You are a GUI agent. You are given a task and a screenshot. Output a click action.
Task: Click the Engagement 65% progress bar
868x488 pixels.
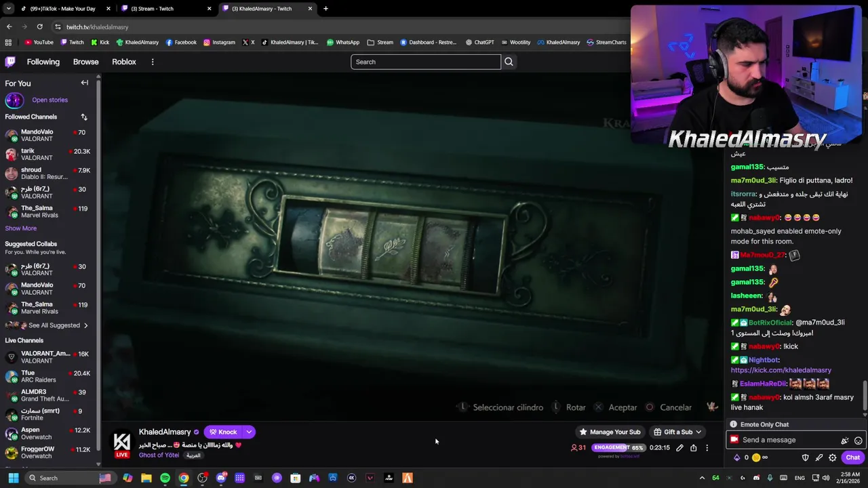[x=618, y=448]
